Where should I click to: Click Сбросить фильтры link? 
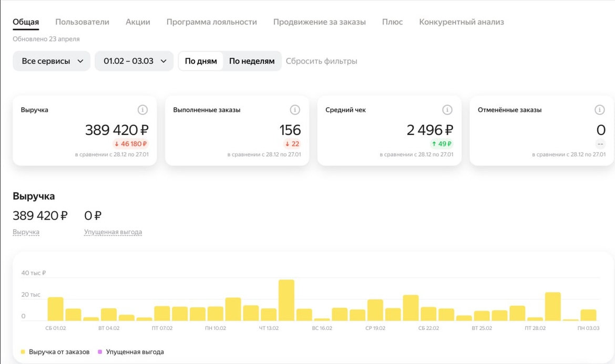(321, 61)
